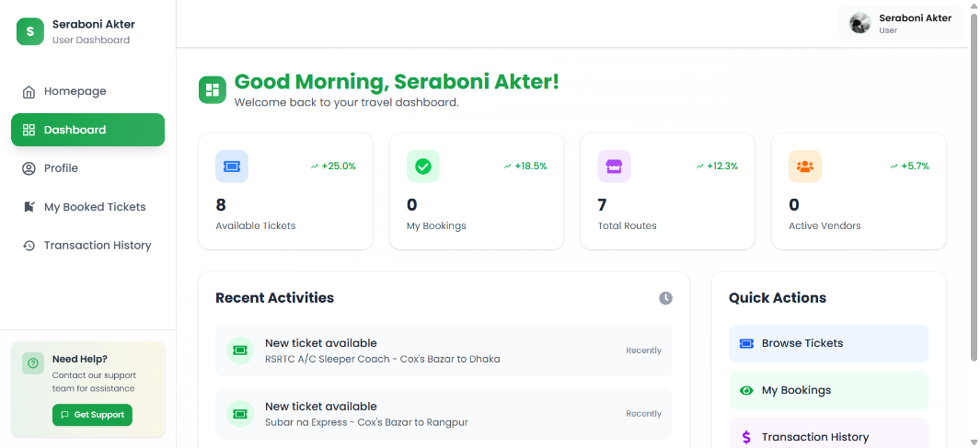Click My Bookings quick action
The height and width of the screenshot is (448, 980).
pos(828,390)
